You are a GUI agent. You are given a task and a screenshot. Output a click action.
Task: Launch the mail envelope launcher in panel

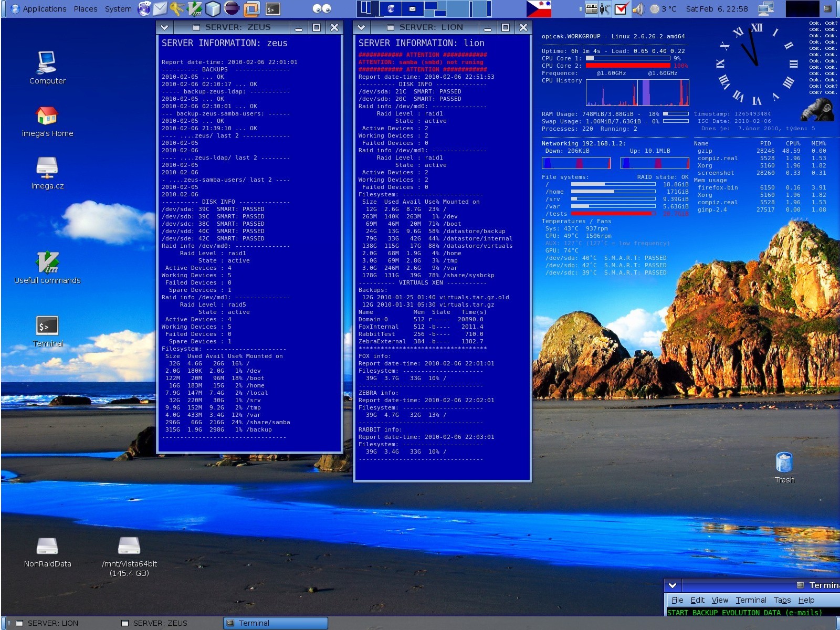pos(160,8)
